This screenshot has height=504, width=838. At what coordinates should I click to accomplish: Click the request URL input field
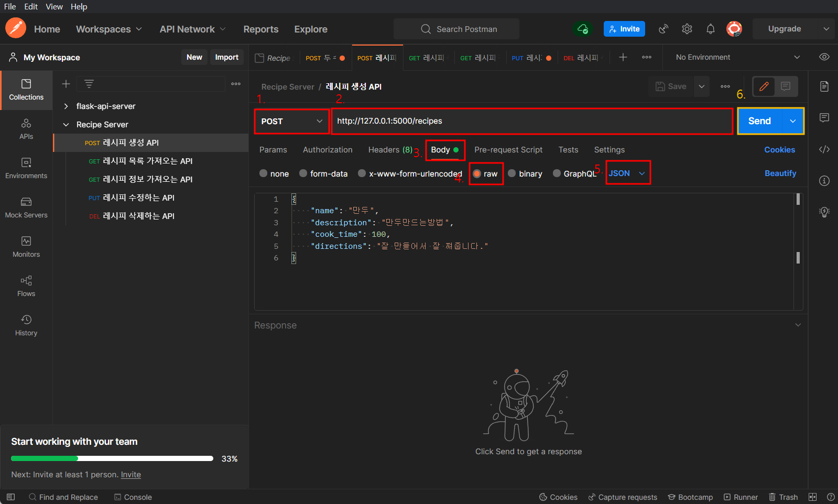(532, 121)
